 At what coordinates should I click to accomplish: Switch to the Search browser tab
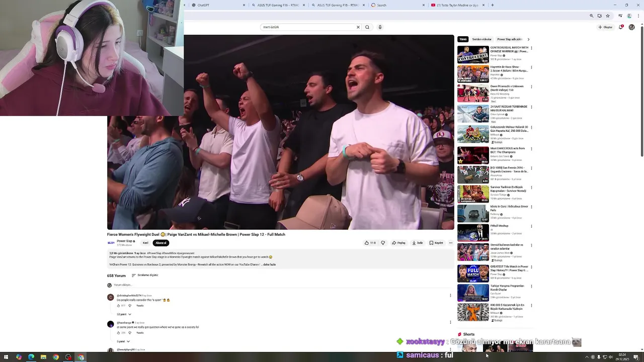(397, 5)
